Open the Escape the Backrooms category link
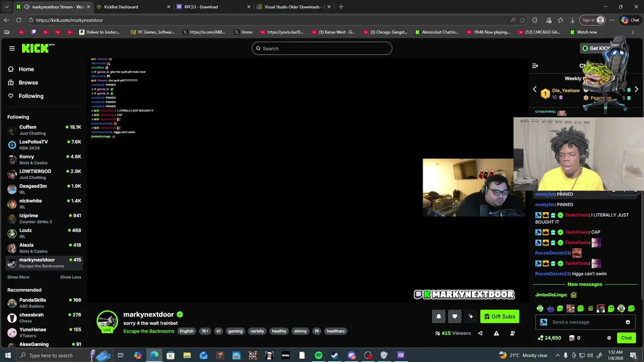The width and height of the screenshot is (644, 362). tap(149, 331)
